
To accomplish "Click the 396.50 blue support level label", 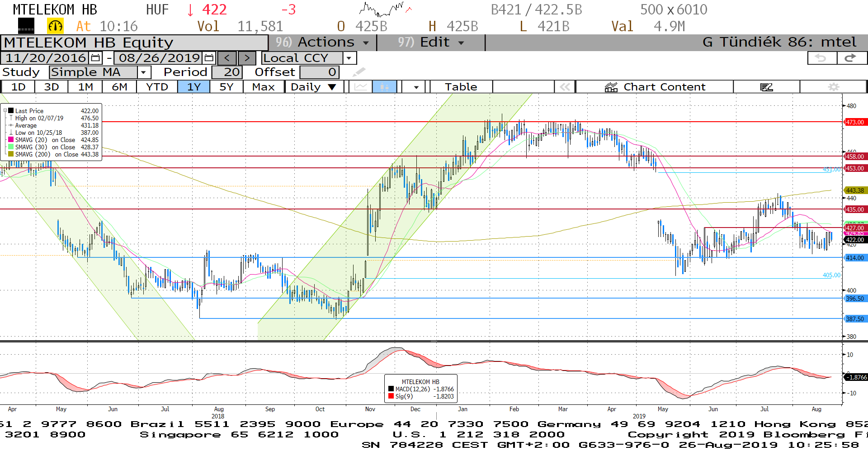I will 855,299.
